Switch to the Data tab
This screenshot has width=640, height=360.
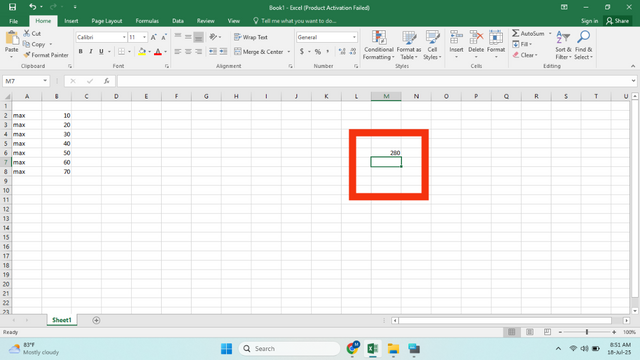coord(178,21)
